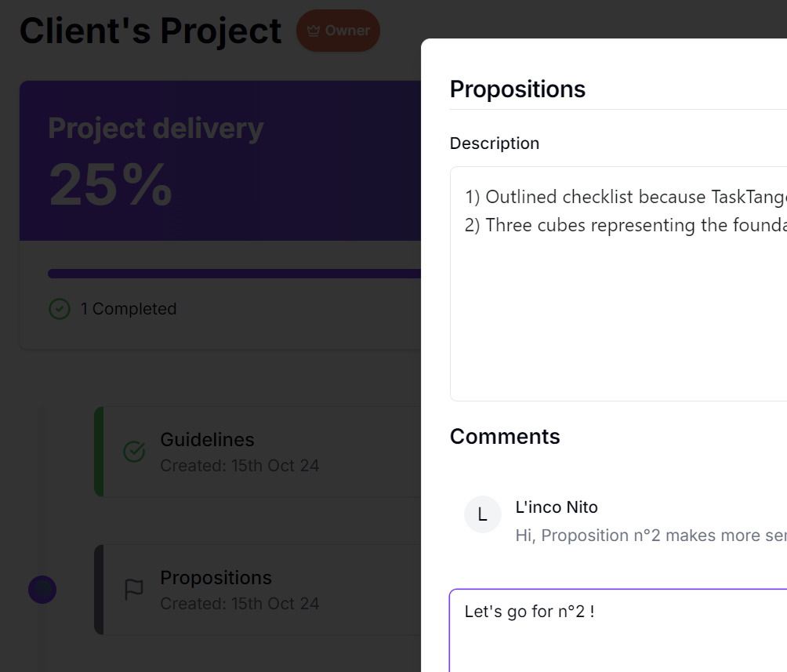
Task: Click the project delivery progress bar
Action: tap(234, 274)
